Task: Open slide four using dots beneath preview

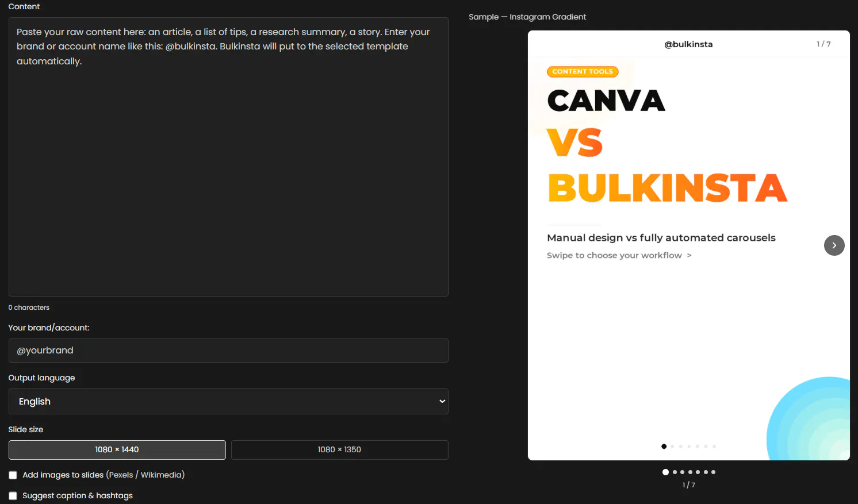Action: point(690,472)
